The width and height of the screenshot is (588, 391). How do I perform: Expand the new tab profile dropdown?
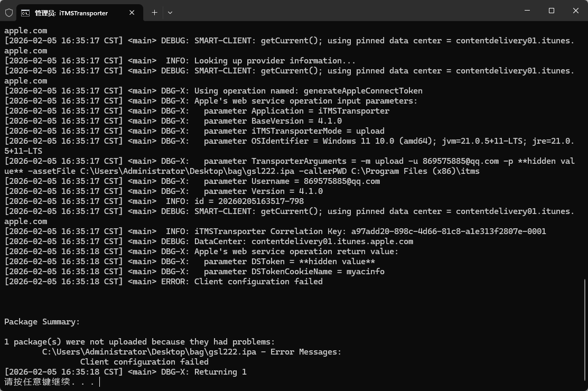pos(170,12)
